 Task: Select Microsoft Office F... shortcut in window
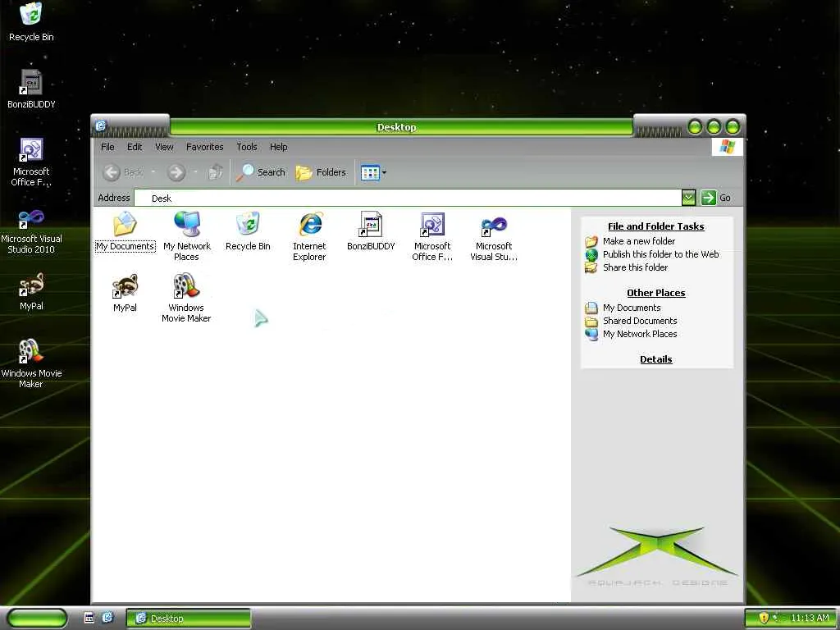pos(432,236)
